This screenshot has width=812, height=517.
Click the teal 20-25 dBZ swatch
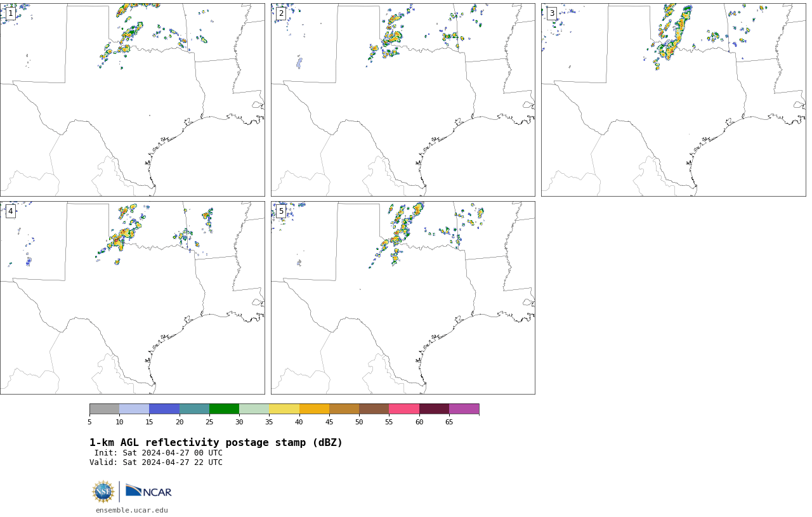[194, 409]
